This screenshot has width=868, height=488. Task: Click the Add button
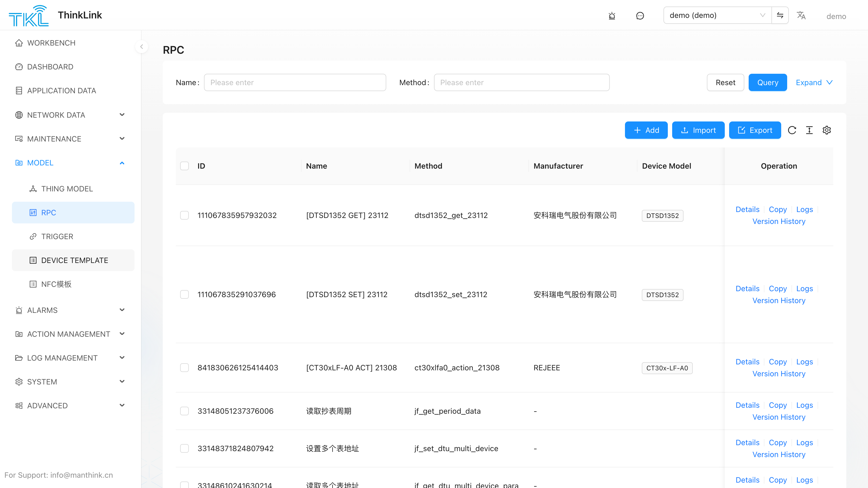[x=646, y=130]
